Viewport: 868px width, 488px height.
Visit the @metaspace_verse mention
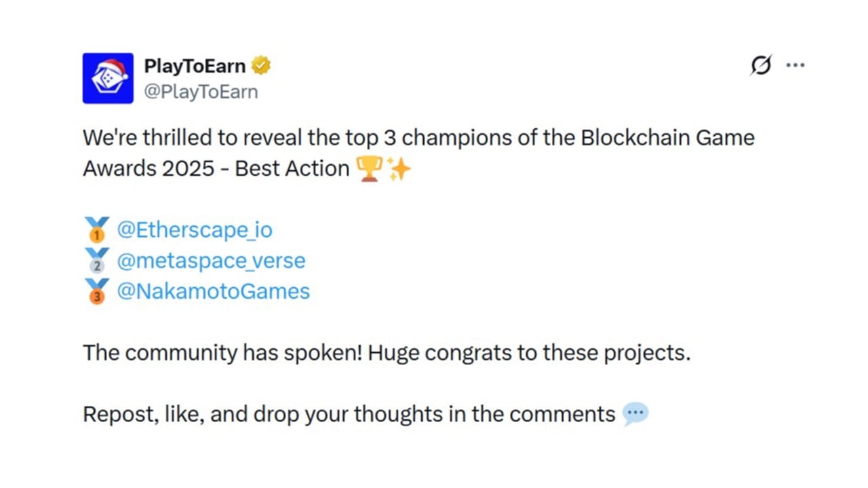pos(211,261)
